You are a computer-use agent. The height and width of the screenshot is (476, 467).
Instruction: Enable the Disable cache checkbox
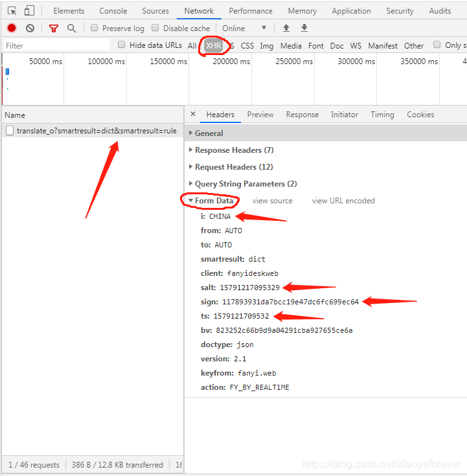point(155,28)
